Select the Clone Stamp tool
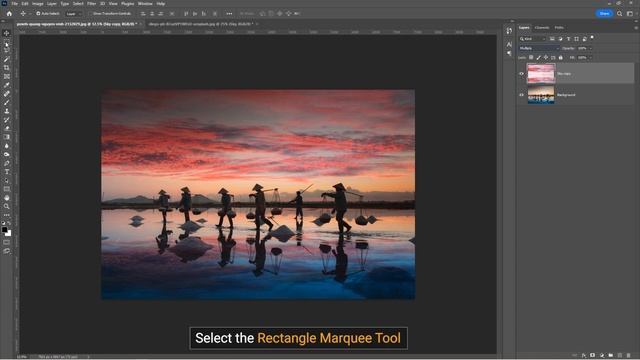Viewport: 640px width, 360px height. coord(7,111)
